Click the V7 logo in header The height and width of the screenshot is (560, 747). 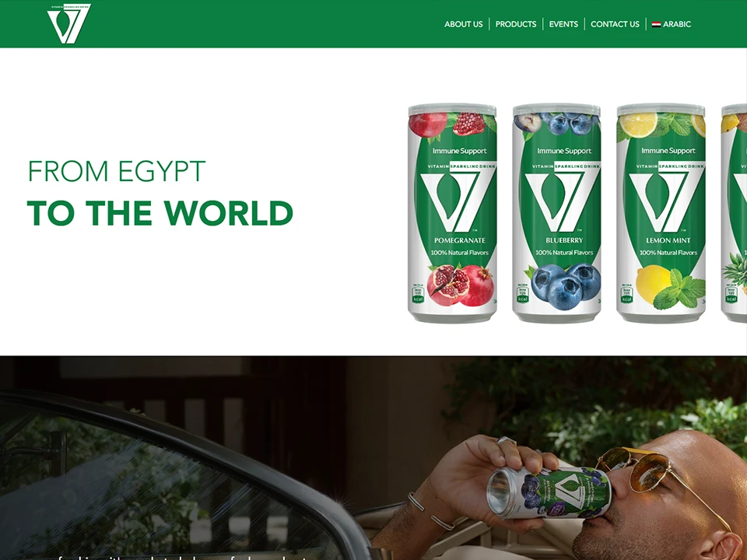pos(69,24)
